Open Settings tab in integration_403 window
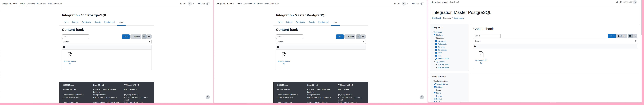This screenshot has height=105, width=644. pos(75,22)
